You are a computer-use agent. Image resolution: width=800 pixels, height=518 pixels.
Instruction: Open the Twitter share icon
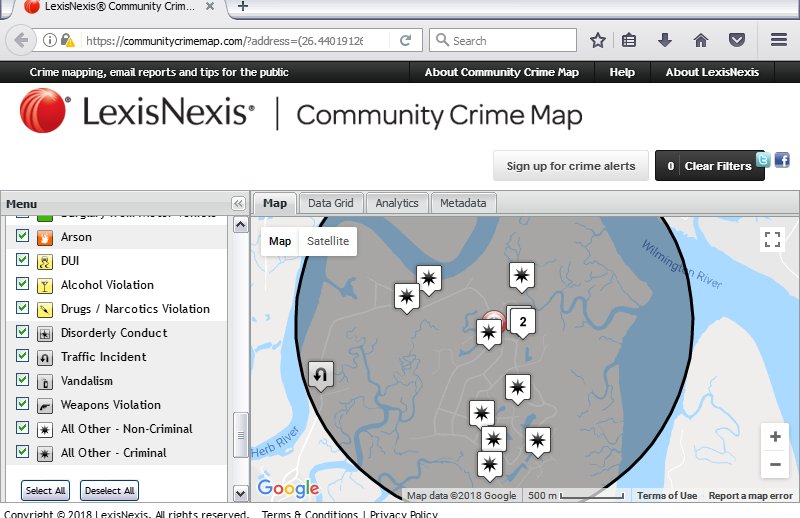click(x=764, y=160)
